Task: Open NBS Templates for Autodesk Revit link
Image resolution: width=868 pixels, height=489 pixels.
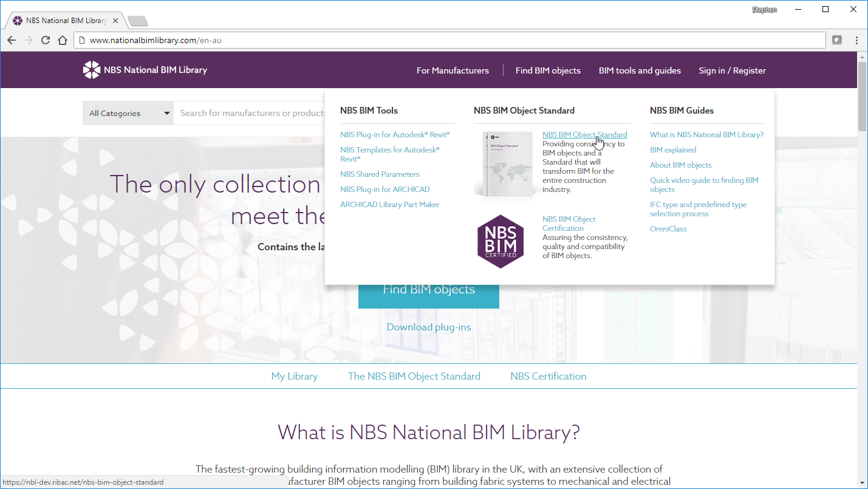Action: point(390,154)
